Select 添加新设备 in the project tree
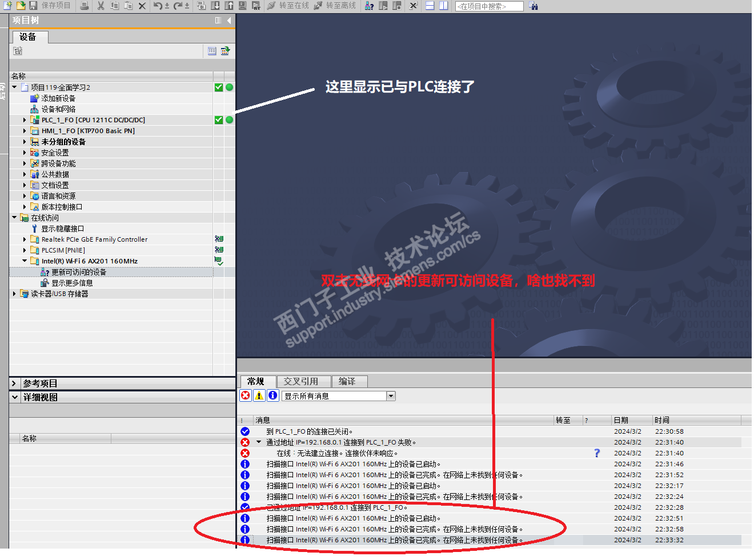The image size is (754, 560). pos(58,98)
